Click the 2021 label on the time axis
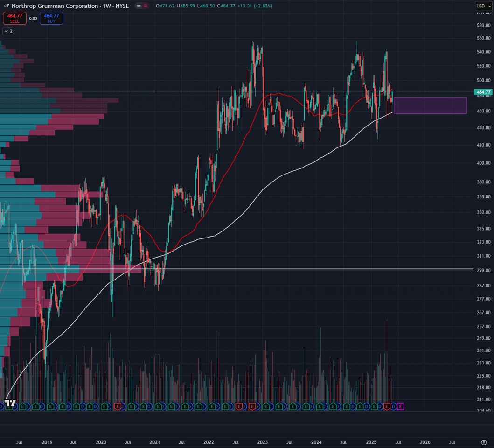 155,442
